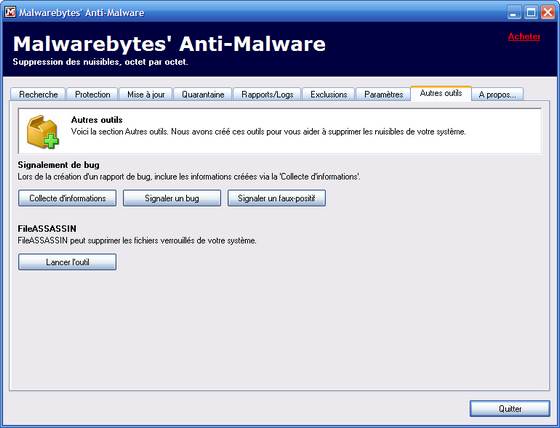Switch to the Exclusions tab
The image size is (560, 428).
(329, 94)
